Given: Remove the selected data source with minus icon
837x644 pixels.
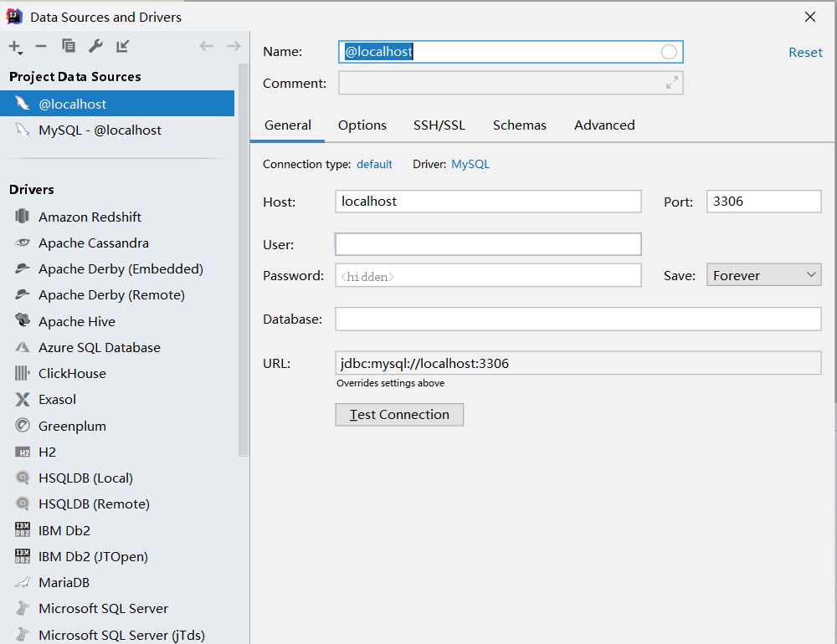Looking at the screenshot, I should (41, 47).
